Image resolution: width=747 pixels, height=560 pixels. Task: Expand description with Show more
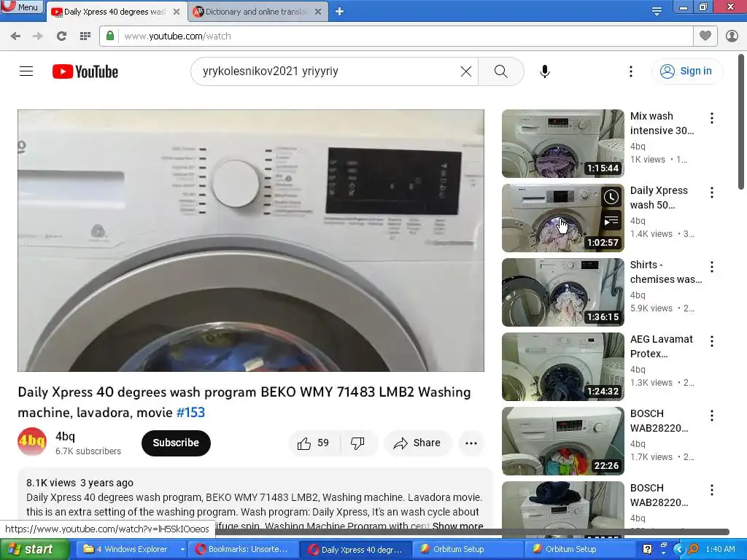pos(457,526)
